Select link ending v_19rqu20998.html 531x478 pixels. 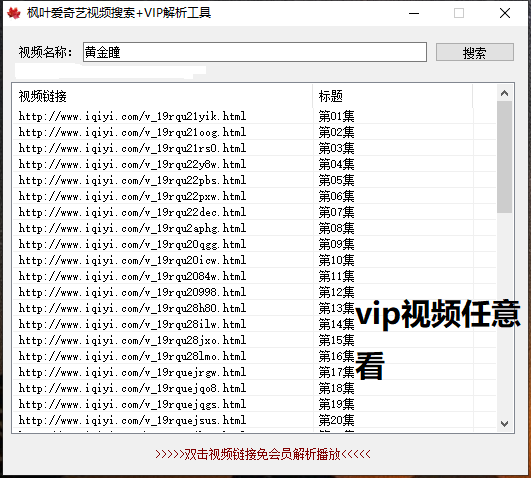[132, 292]
